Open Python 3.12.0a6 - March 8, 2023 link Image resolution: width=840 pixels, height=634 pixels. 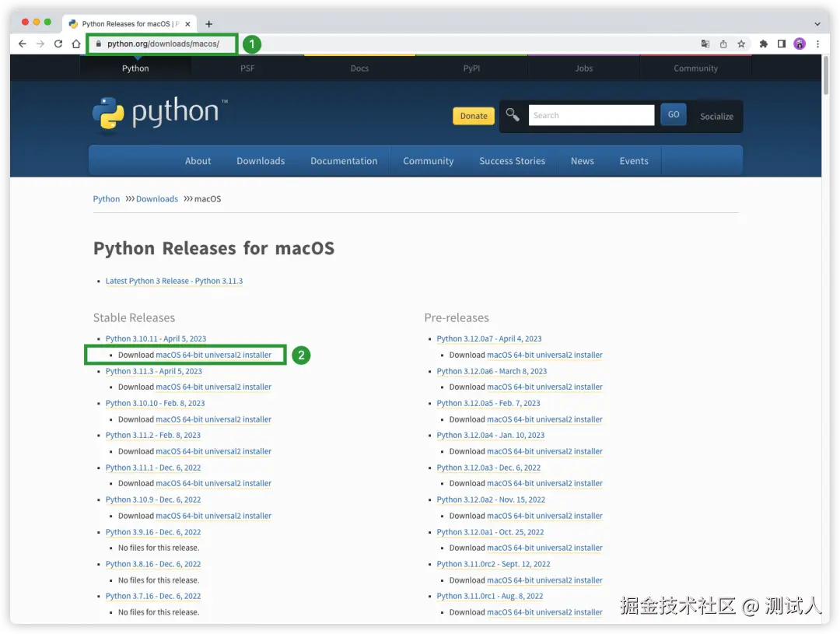point(492,371)
